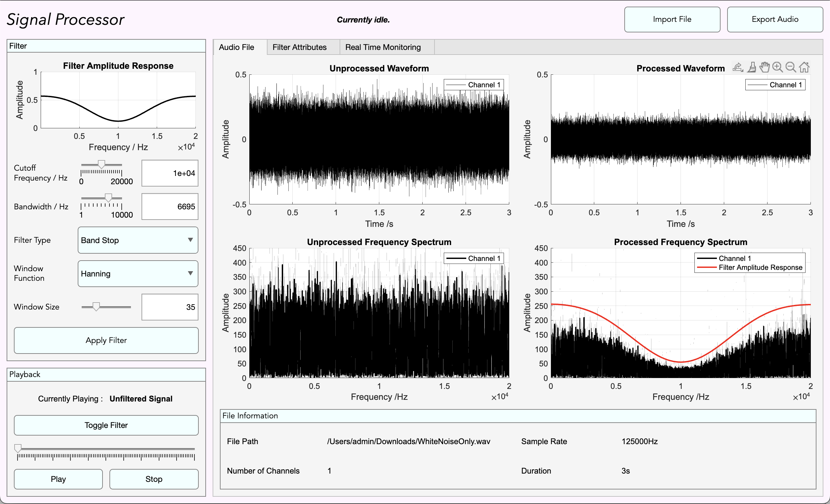Restore Processed Waveform to default view
Screen dimensions: 830x504
tap(805, 67)
